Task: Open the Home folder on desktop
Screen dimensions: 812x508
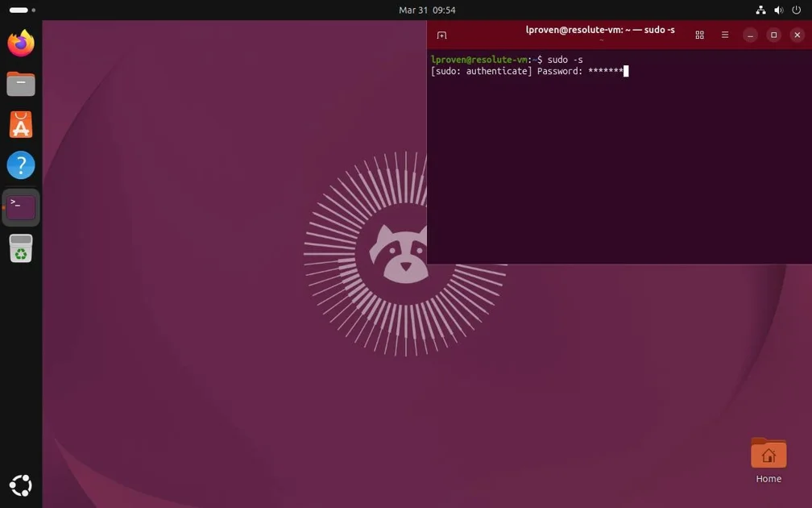Action: pos(768,454)
